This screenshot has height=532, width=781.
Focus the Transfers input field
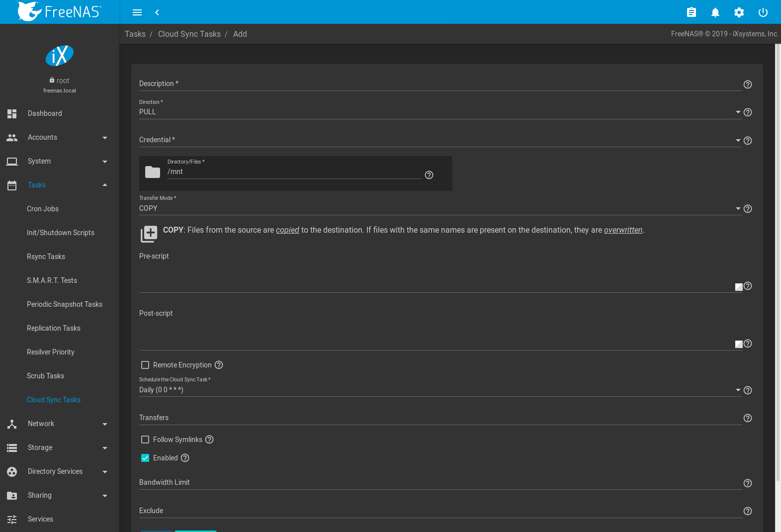440,418
